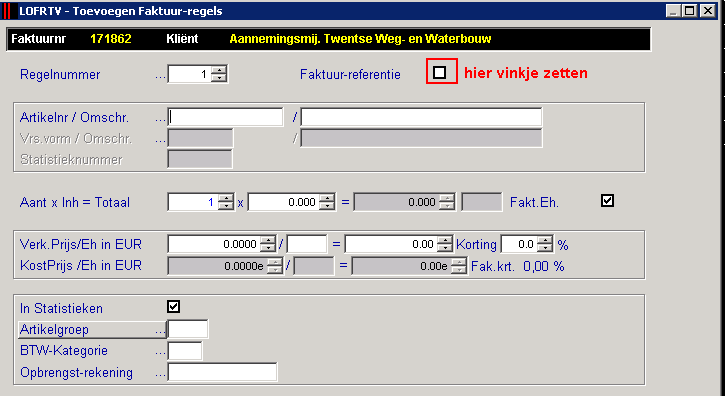725x396 pixels.
Task: Click the Inh 0.000 input field
Action: [284, 202]
